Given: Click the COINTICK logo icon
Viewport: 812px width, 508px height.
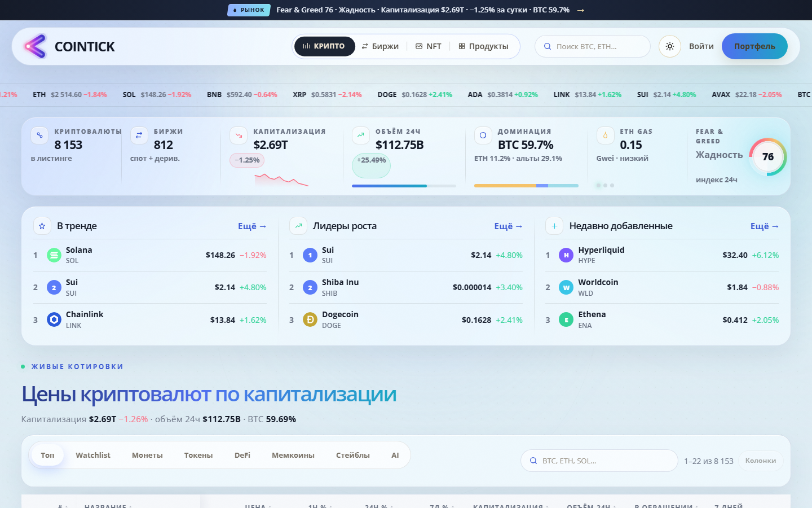Looking at the screenshot, I should click(35, 46).
